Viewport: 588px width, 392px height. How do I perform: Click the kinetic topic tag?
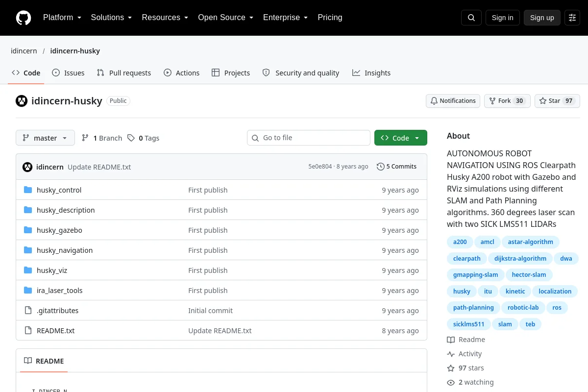tap(515, 291)
